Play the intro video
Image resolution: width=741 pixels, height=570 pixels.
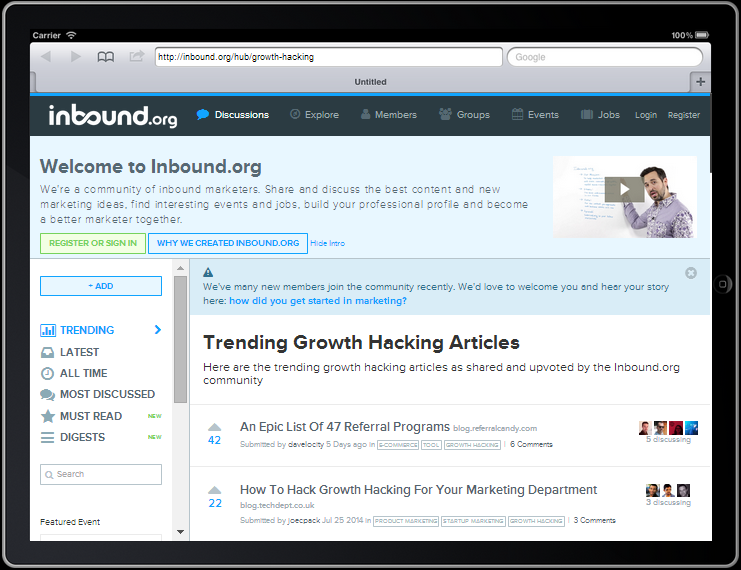(624, 190)
